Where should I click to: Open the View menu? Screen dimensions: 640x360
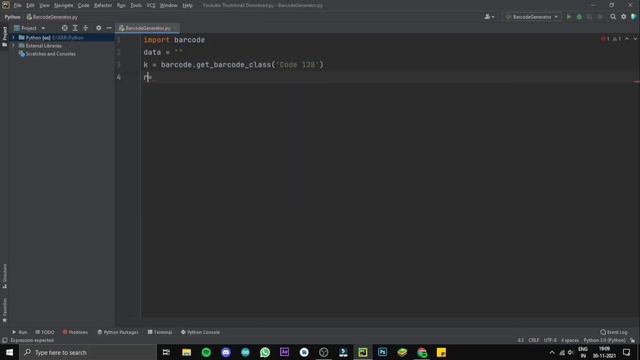[44, 5]
